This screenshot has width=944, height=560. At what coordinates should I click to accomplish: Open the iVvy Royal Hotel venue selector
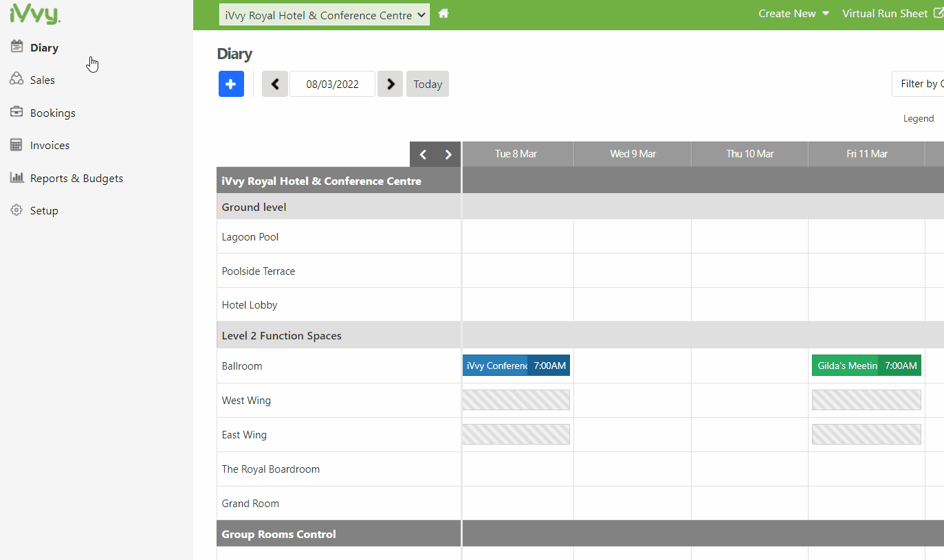324,14
